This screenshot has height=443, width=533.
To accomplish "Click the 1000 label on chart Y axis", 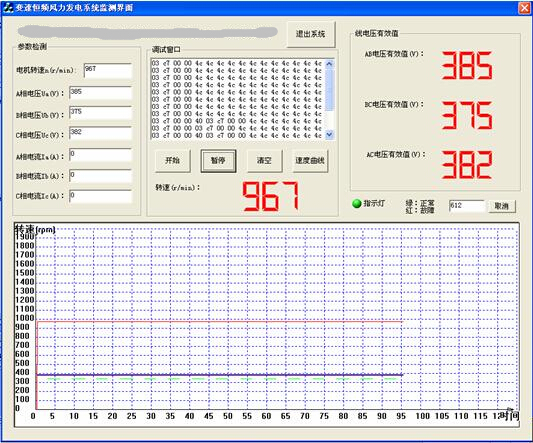I will (25, 318).
